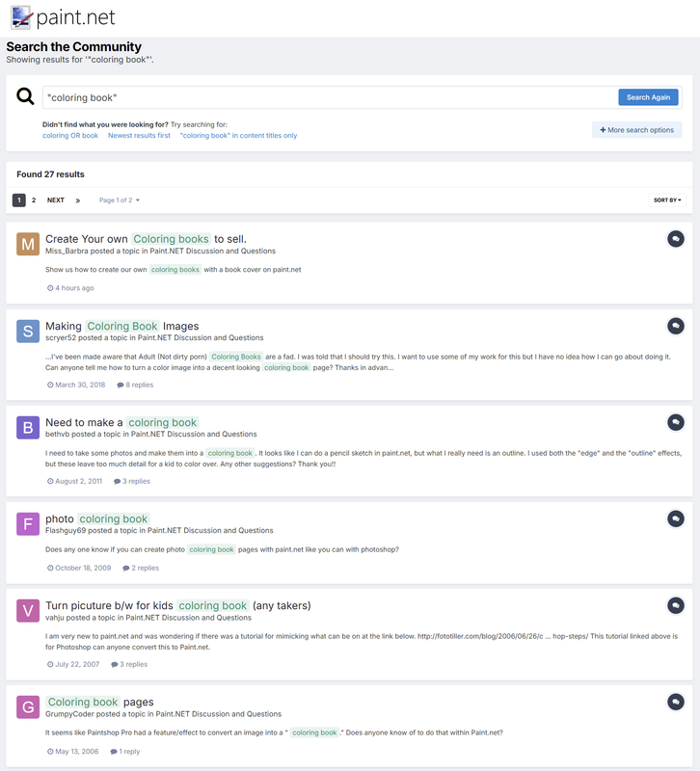The image size is (700, 771).
Task: Open vahju's 'V' avatar
Action: point(28,611)
